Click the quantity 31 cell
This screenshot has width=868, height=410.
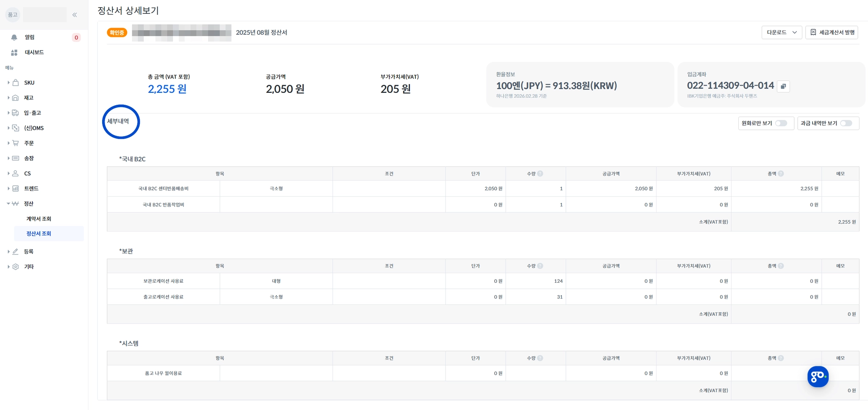(x=536, y=297)
